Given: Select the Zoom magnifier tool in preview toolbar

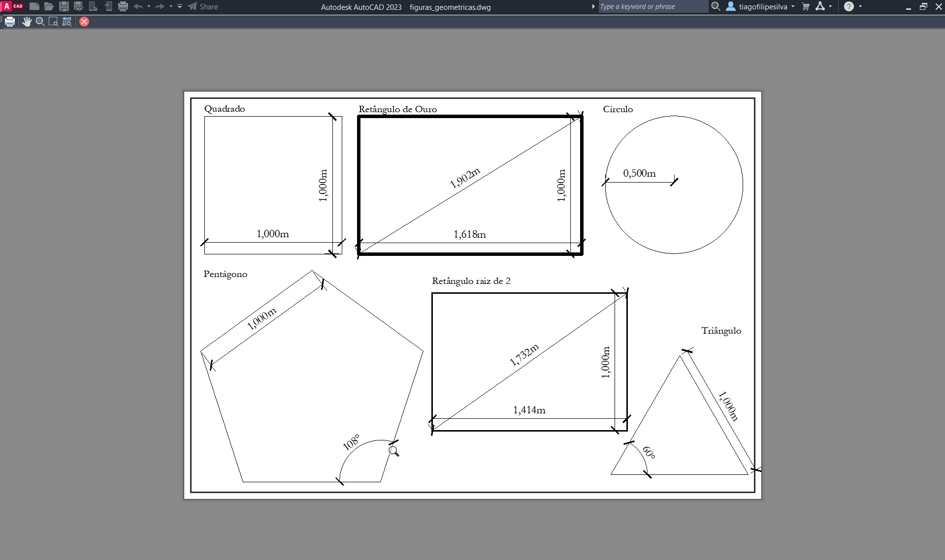Looking at the screenshot, I should coord(40,22).
